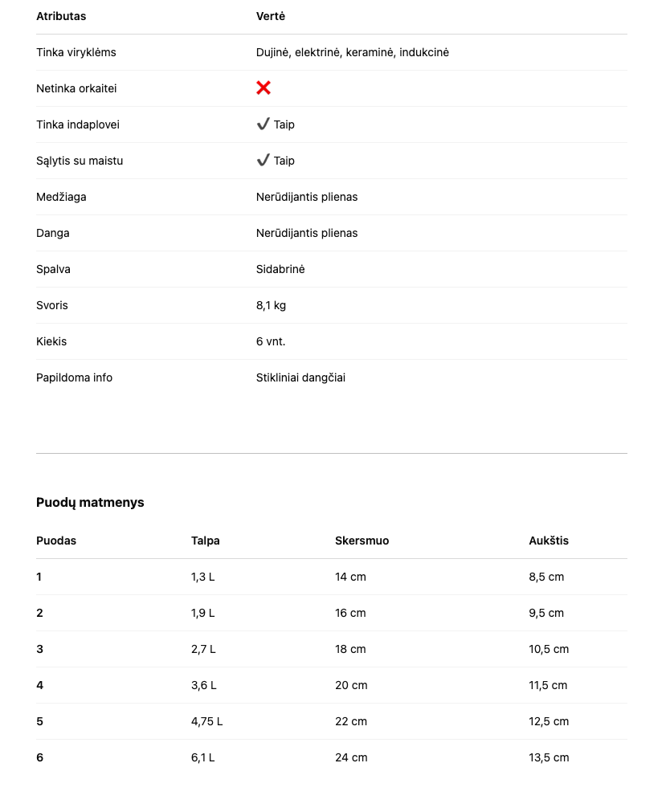Select the 20 cm diameter cell
The width and height of the screenshot is (670, 812).
351,685
